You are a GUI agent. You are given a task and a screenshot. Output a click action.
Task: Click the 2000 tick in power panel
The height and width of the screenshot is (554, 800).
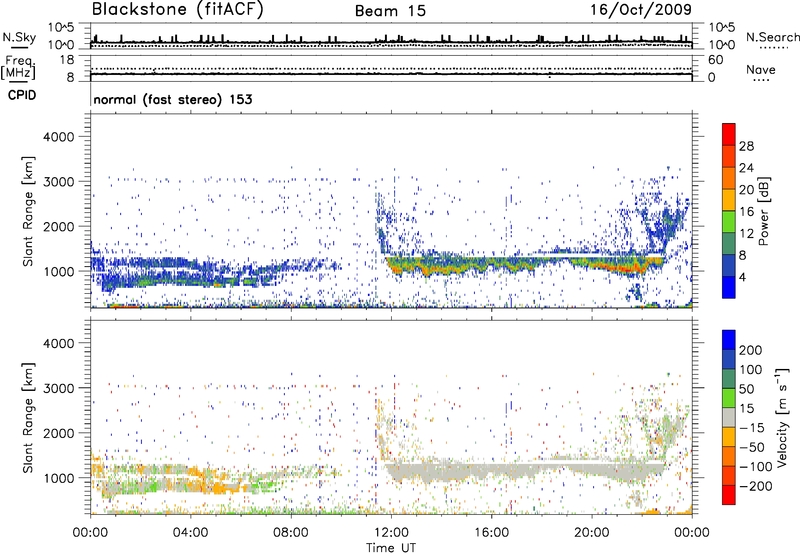[58, 226]
